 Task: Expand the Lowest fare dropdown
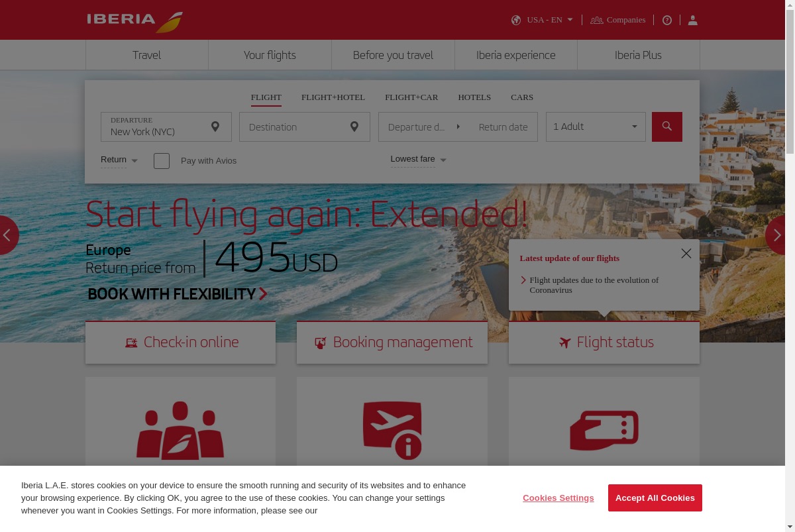coord(419,159)
